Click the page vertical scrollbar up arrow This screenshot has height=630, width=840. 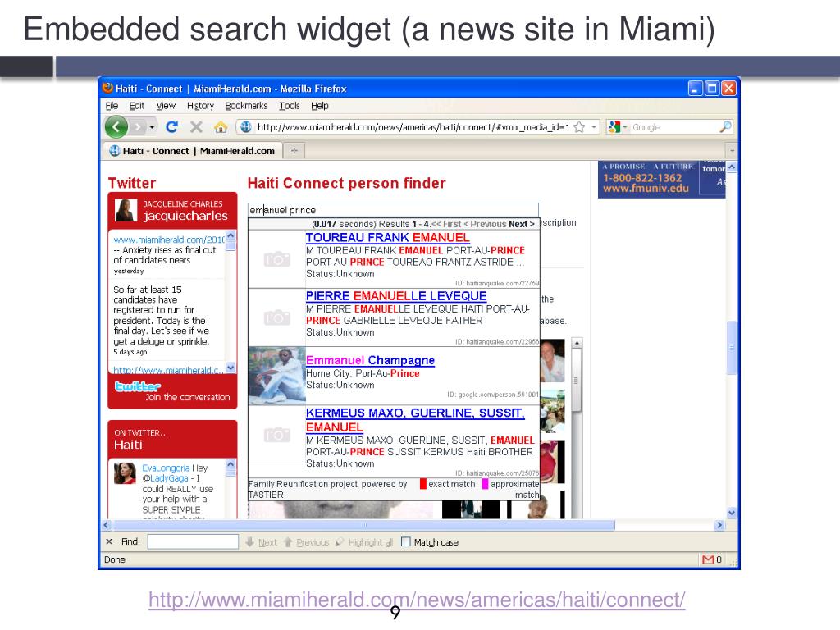(731, 167)
